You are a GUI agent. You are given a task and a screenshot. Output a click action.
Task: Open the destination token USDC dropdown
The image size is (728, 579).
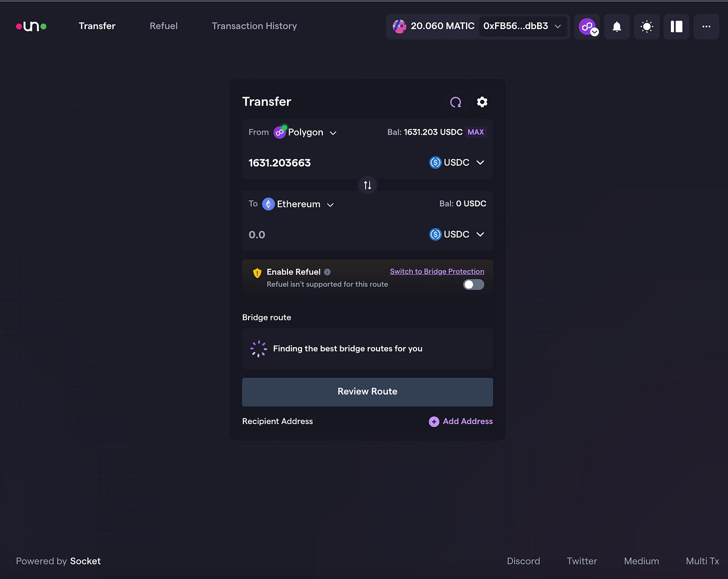click(x=457, y=234)
